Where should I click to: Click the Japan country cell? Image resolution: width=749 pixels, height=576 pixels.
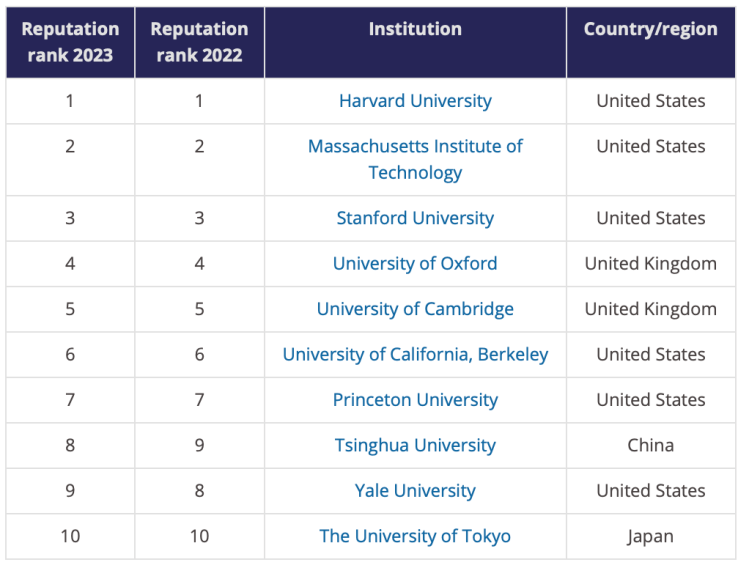(650, 536)
